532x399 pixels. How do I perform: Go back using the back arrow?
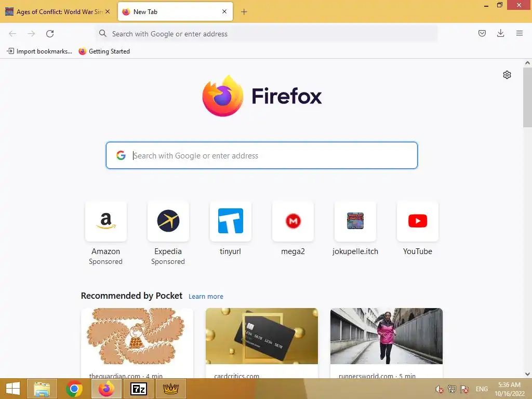(x=12, y=34)
